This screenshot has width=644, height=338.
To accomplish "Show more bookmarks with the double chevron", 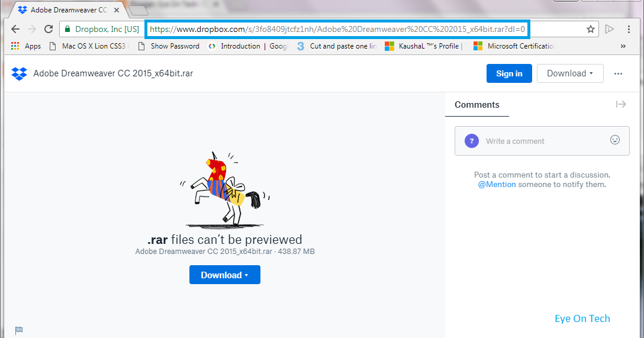I will [623, 46].
